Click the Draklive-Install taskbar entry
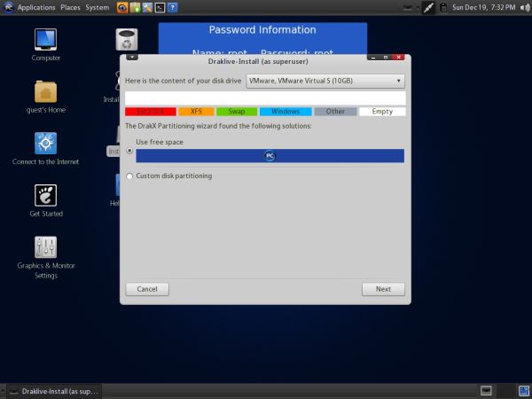Screen dimensions: 532x399 click(54, 391)
